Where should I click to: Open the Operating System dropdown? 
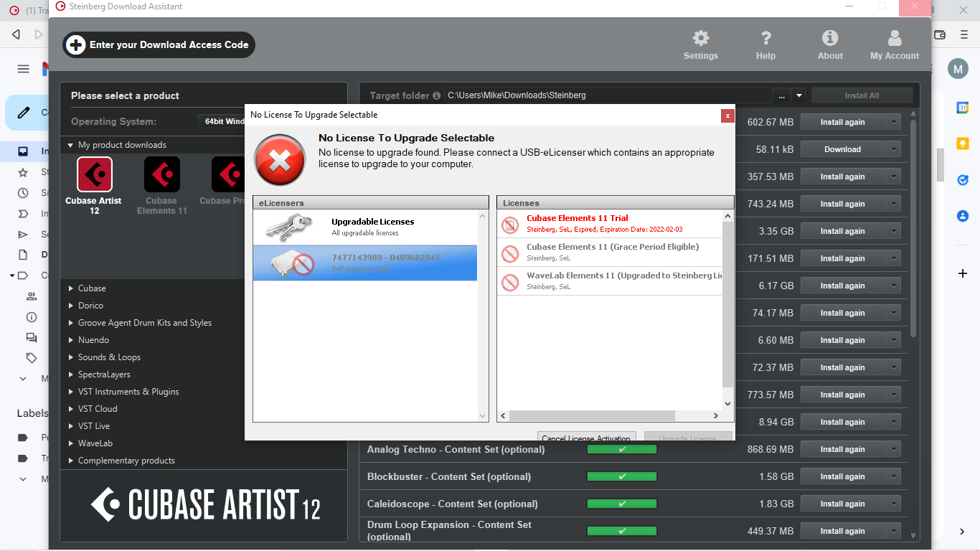coord(221,121)
